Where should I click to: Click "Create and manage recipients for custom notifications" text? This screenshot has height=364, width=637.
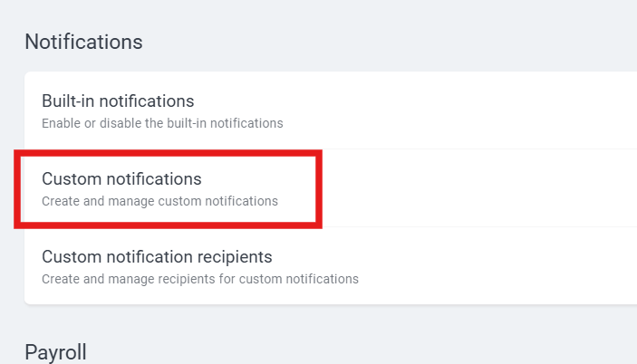tap(199, 279)
